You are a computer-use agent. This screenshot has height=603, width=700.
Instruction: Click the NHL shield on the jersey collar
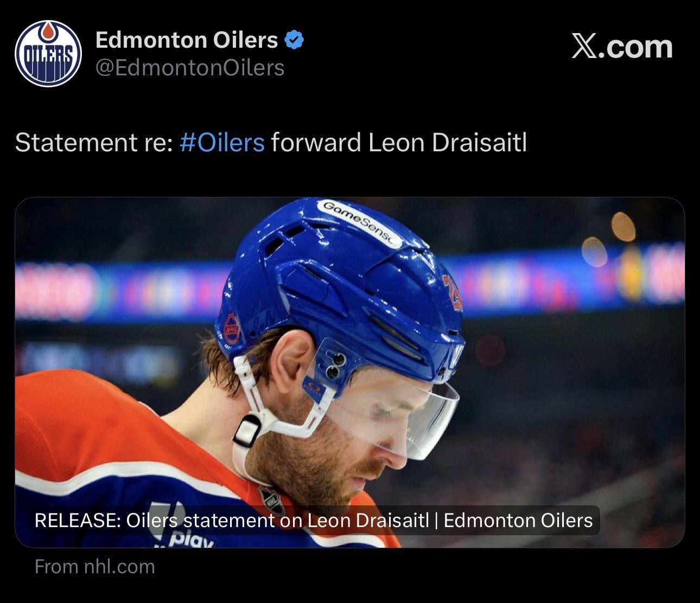tap(272, 499)
